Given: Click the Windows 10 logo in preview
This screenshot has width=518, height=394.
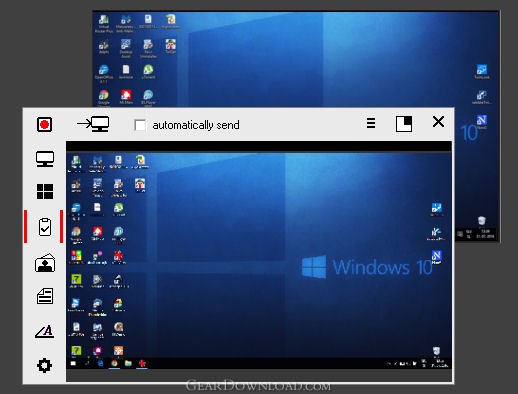Looking at the screenshot, I should (367, 267).
